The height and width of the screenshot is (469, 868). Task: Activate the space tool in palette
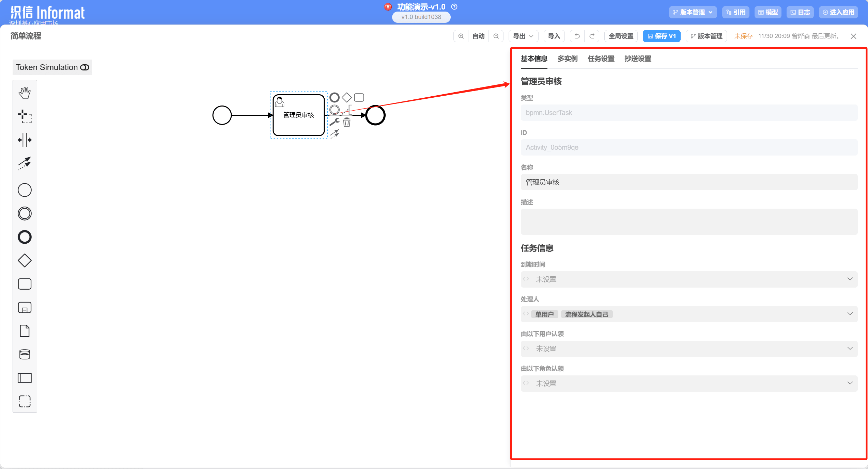click(x=25, y=140)
